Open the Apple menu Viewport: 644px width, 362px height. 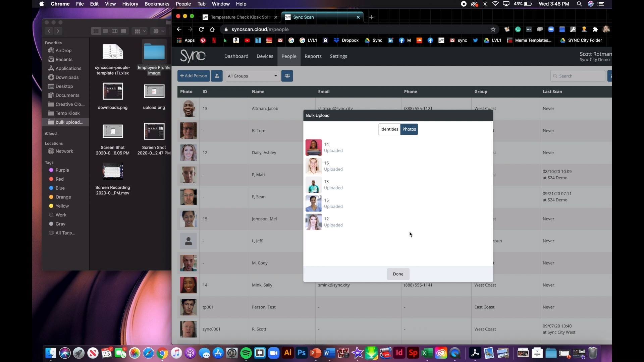(x=42, y=4)
